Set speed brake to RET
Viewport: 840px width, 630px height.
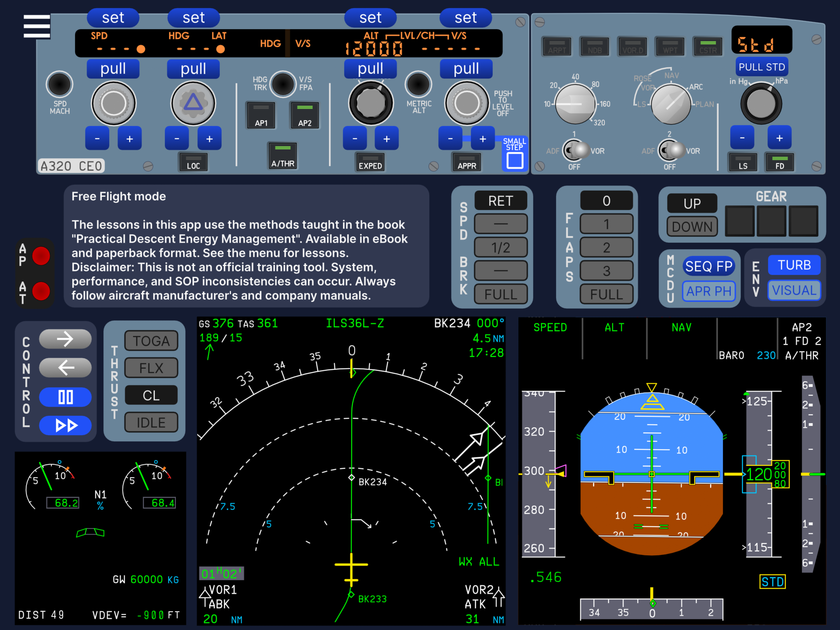tap(501, 201)
